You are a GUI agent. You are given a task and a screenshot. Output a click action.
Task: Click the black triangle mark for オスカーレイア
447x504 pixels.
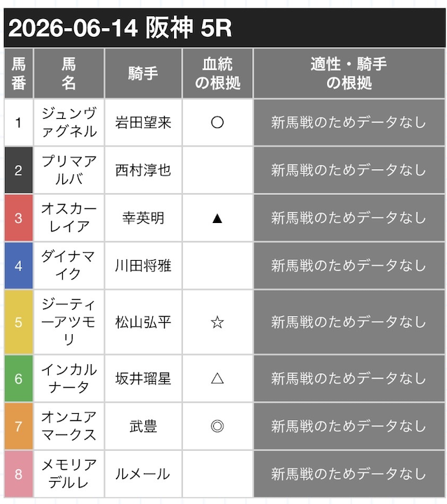tap(217, 219)
